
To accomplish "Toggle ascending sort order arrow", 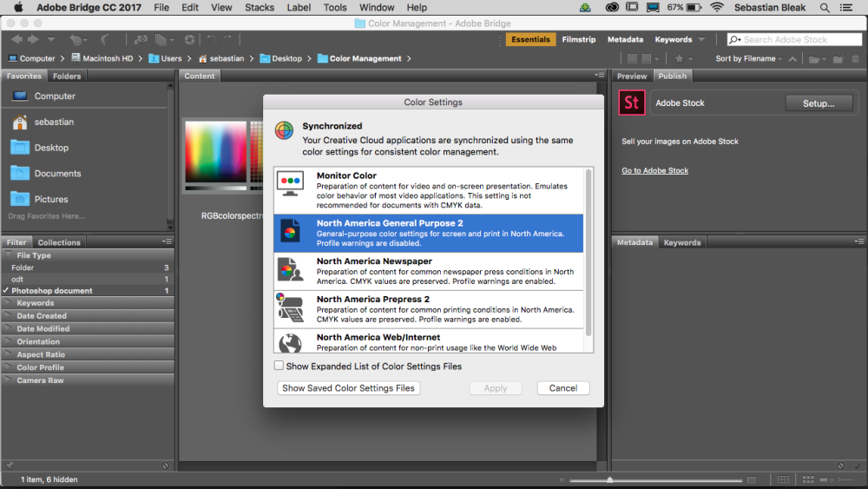I will click(792, 59).
